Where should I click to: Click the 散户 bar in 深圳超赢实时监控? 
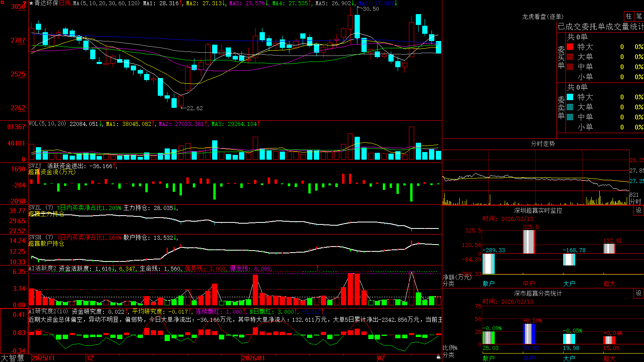click(488, 264)
